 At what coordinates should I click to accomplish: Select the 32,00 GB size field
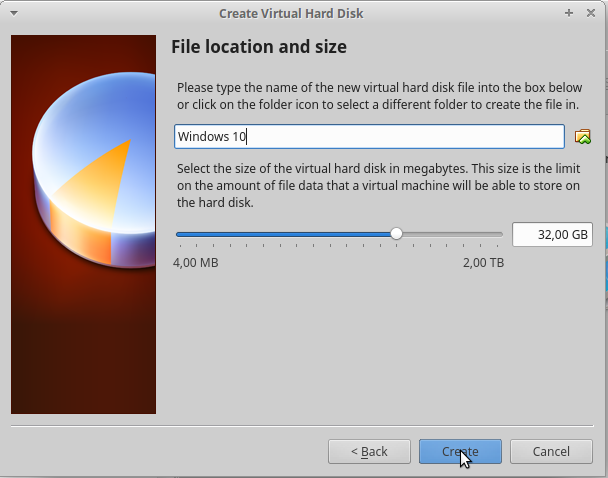[552, 234]
